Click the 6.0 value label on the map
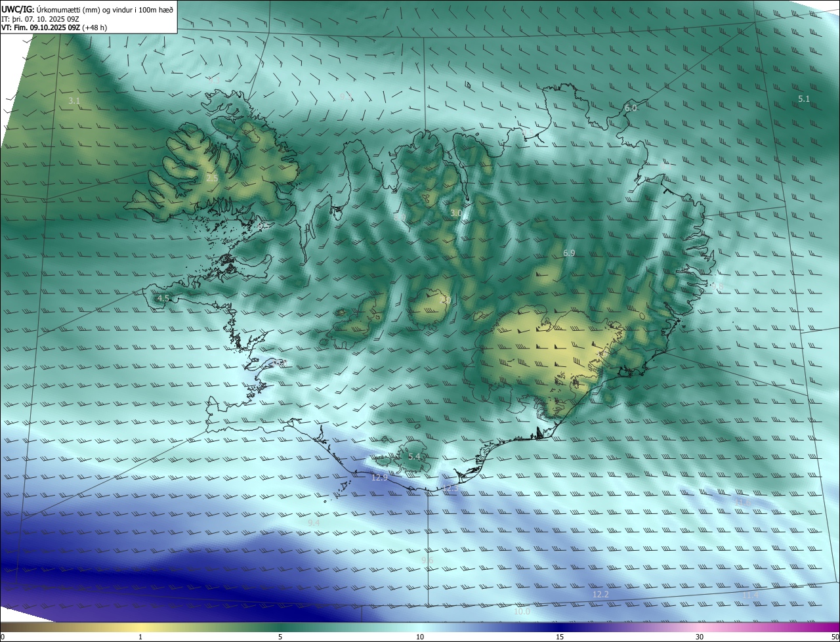This screenshot has width=840, height=642. (x=631, y=108)
